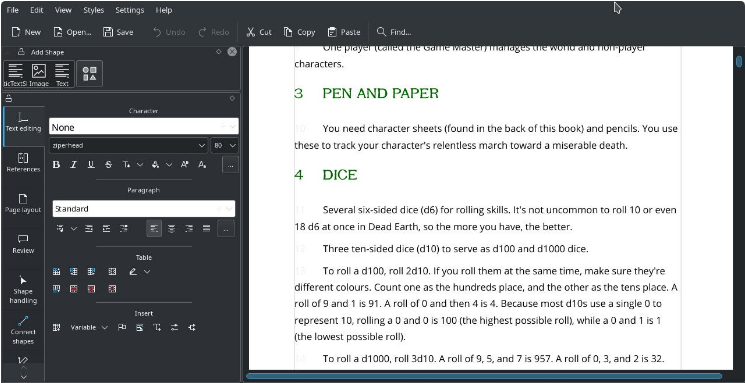Expand the table border style dropdown arrow
The image size is (745, 383).
pyautogui.click(x=147, y=271)
